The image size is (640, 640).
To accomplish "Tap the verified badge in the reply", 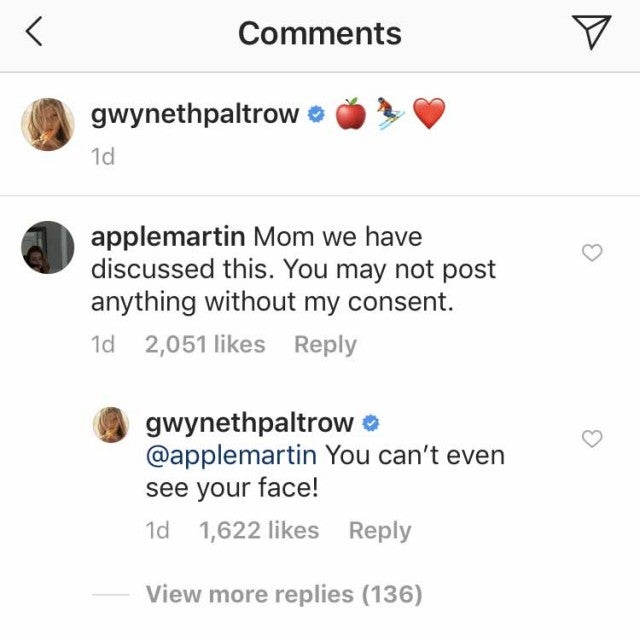I will (370, 423).
